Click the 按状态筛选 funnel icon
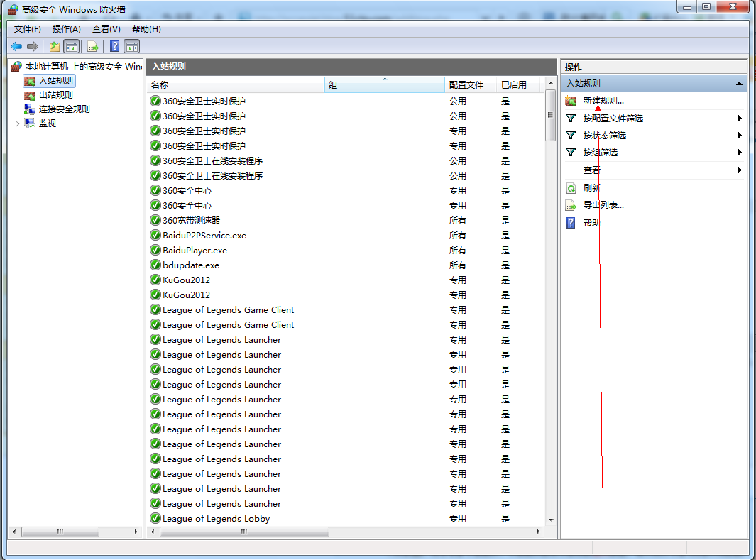The height and width of the screenshot is (560, 756). coord(571,136)
